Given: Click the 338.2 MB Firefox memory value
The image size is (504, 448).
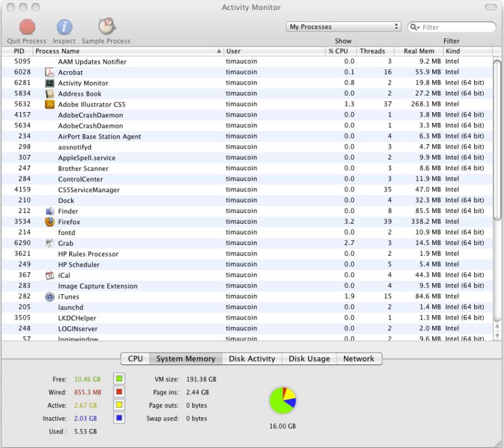Looking at the screenshot, I should click(426, 221).
